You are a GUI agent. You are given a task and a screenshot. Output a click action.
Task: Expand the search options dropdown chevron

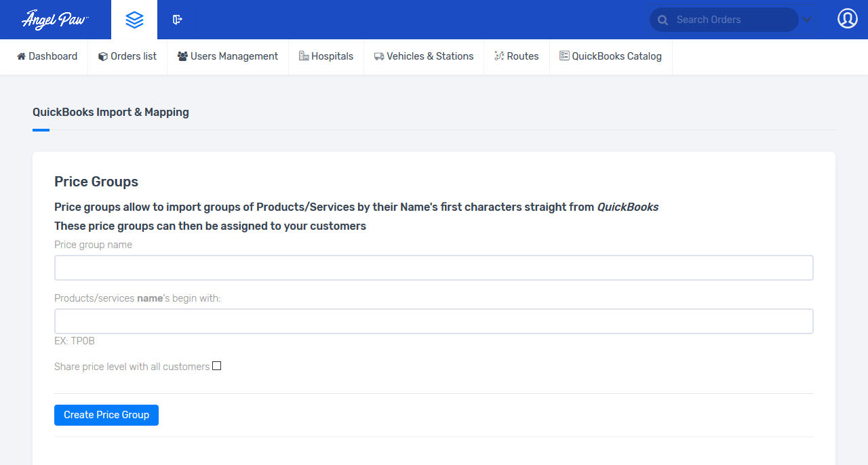pyautogui.click(x=807, y=20)
